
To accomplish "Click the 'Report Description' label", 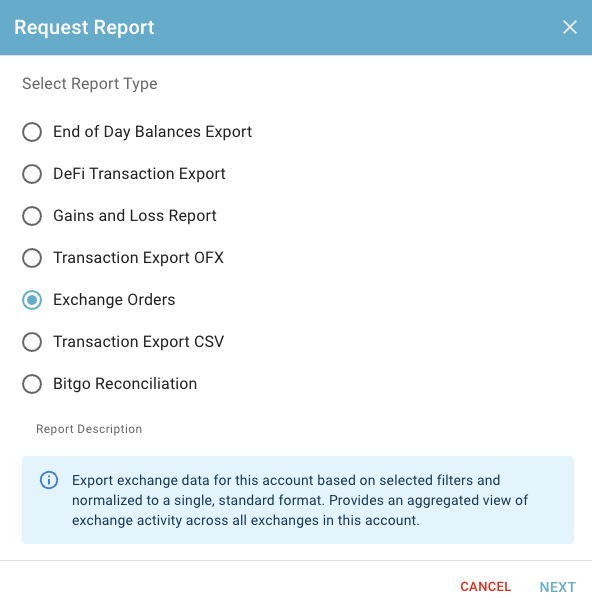I will tap(89, 429).
